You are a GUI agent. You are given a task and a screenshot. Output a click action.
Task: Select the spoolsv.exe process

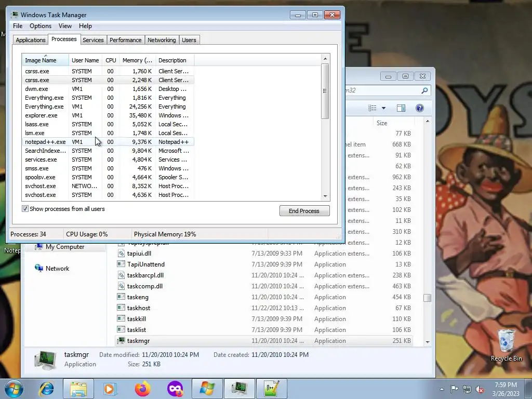tap(108, 177)
